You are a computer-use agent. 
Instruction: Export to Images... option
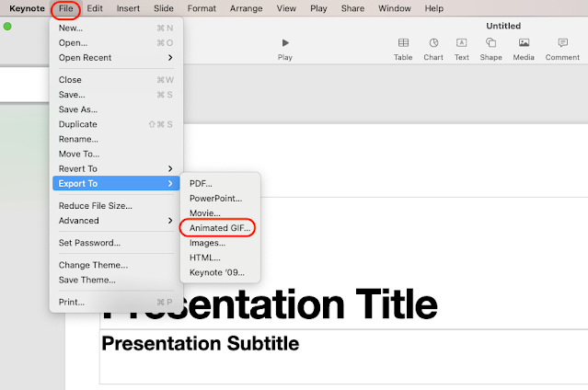[x=220, y=243]
